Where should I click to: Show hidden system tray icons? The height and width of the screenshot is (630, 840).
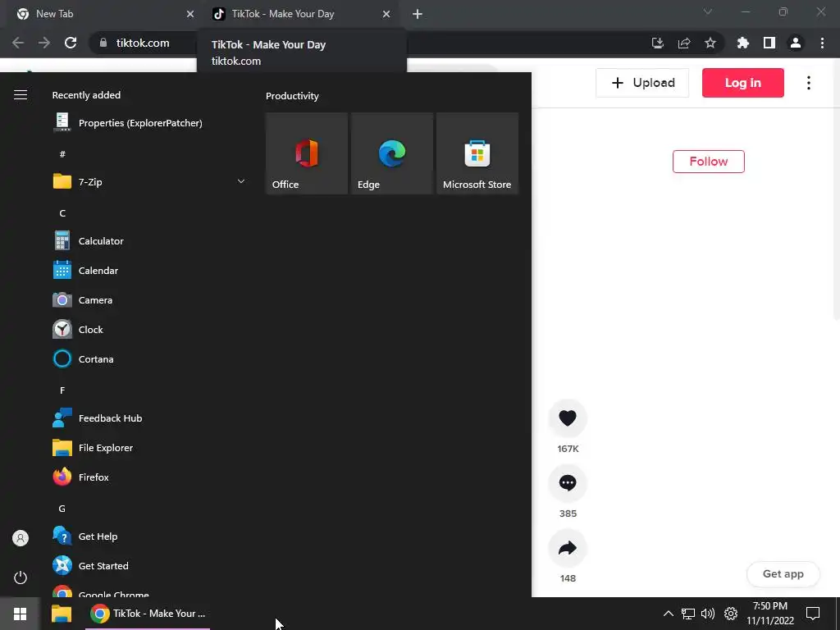point(668,614)
